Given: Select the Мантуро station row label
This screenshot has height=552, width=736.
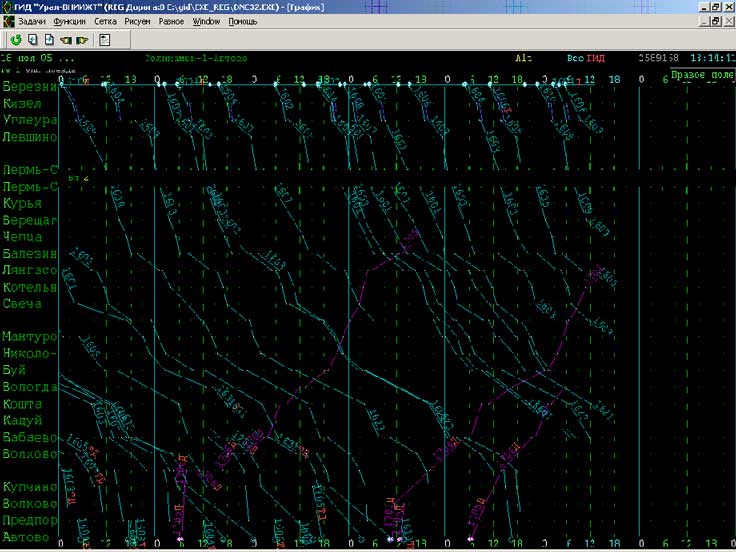Looking at the screenshot, I should pos(30,337).
